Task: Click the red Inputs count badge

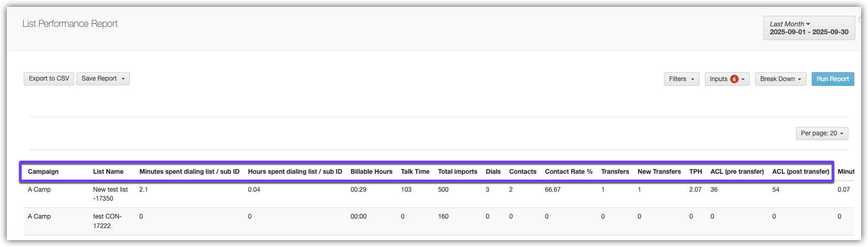Action: [x=734, y=79]
